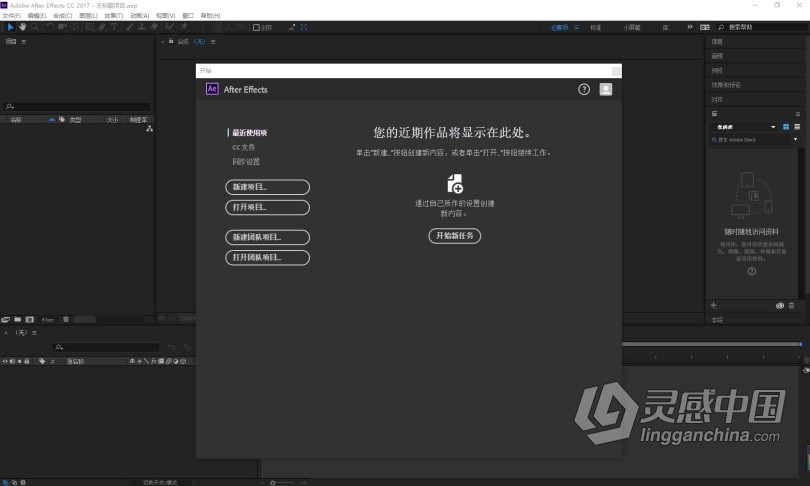The width and height of the screenshot is (810, 486).
Task: Open the Composition (C) menu
Action: [63, 15]
